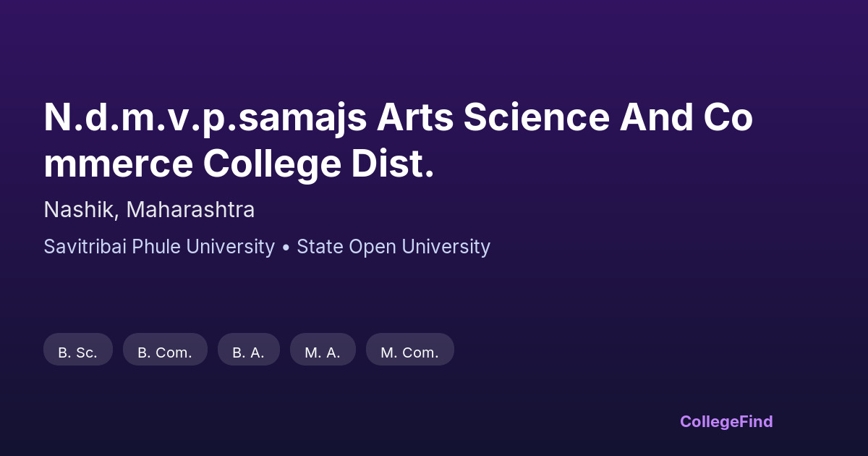This screenshot has width=868, height=456.
Task: Select the M. Com. course pill
Action: tap(409, 352)
